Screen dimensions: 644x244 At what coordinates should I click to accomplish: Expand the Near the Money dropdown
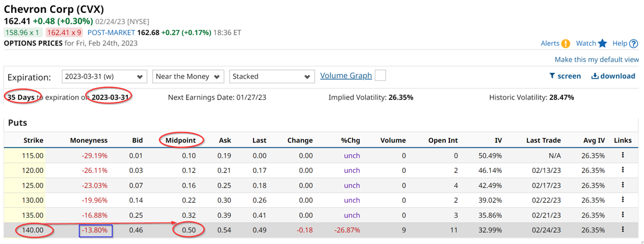(x=188, y=76)
